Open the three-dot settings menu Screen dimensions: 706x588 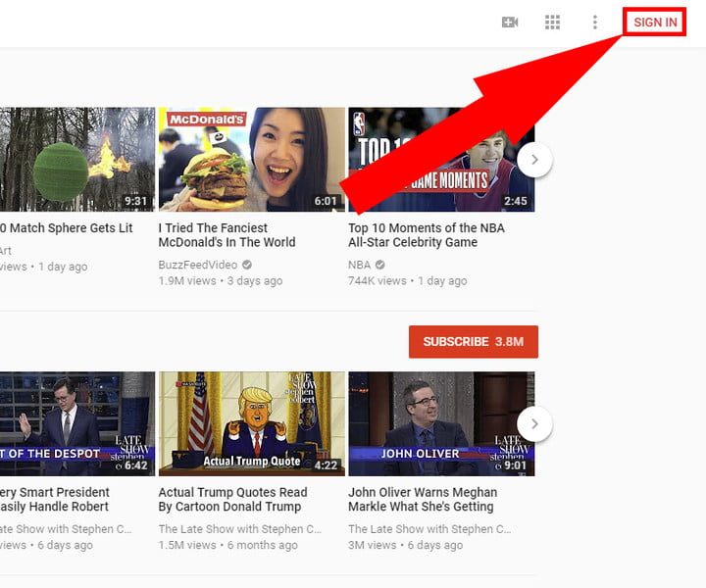[x=595, y=22]
